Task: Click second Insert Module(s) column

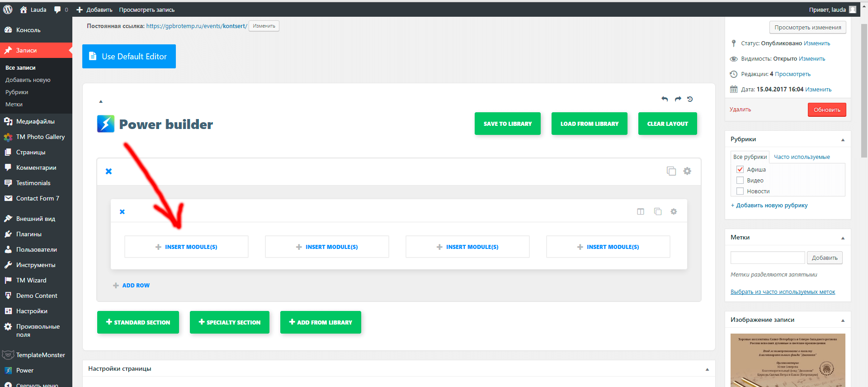Action: [327, 247]
